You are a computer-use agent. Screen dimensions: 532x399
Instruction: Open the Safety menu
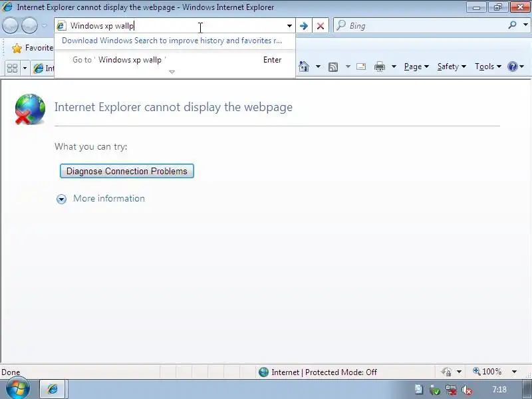tap(452, 66)
